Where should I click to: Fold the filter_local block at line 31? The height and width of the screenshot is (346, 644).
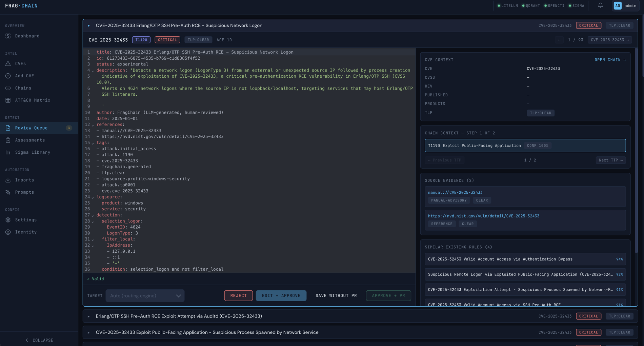coord(93,240)
